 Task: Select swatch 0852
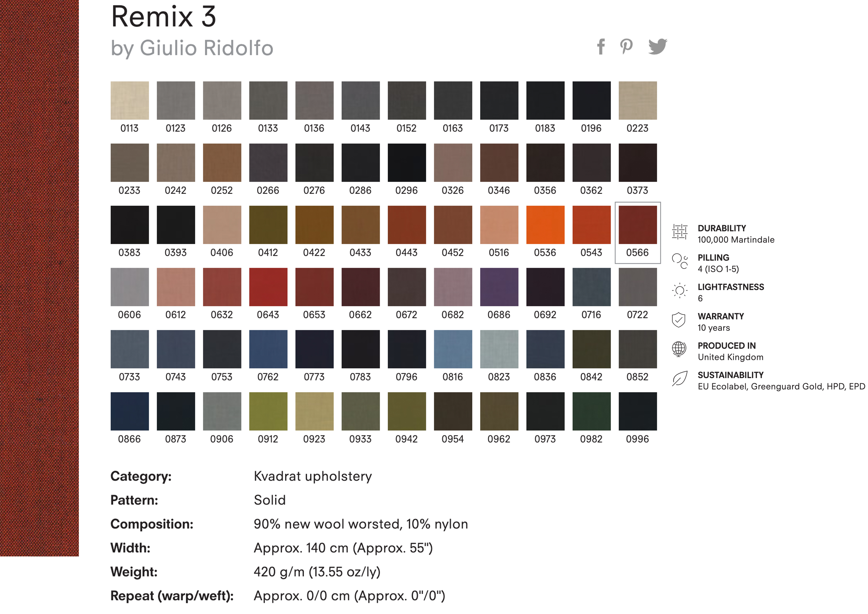pos(637,349)
